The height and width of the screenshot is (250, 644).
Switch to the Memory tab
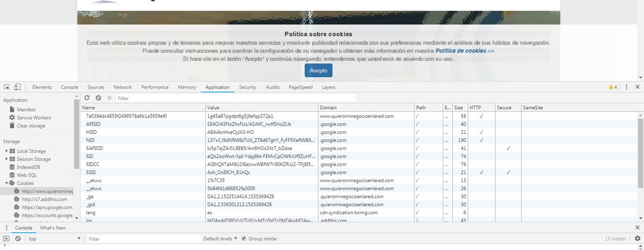pyautogui.click(x=187, y=87)
